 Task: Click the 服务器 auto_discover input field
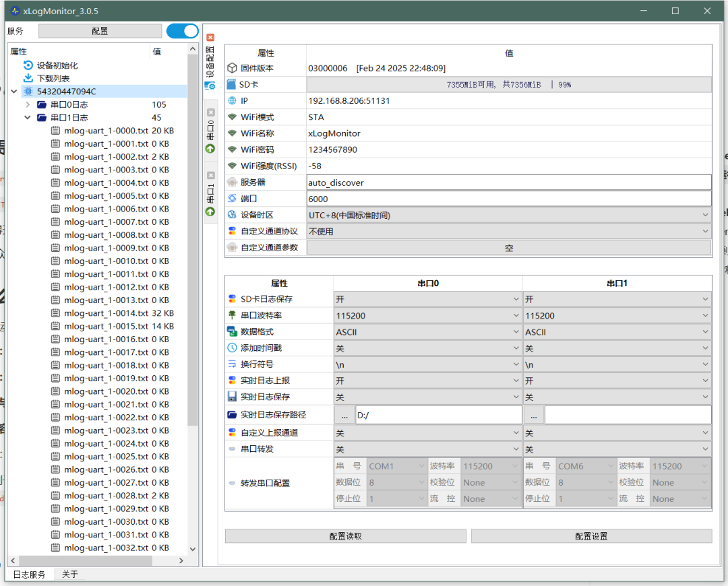pos(509,183)
